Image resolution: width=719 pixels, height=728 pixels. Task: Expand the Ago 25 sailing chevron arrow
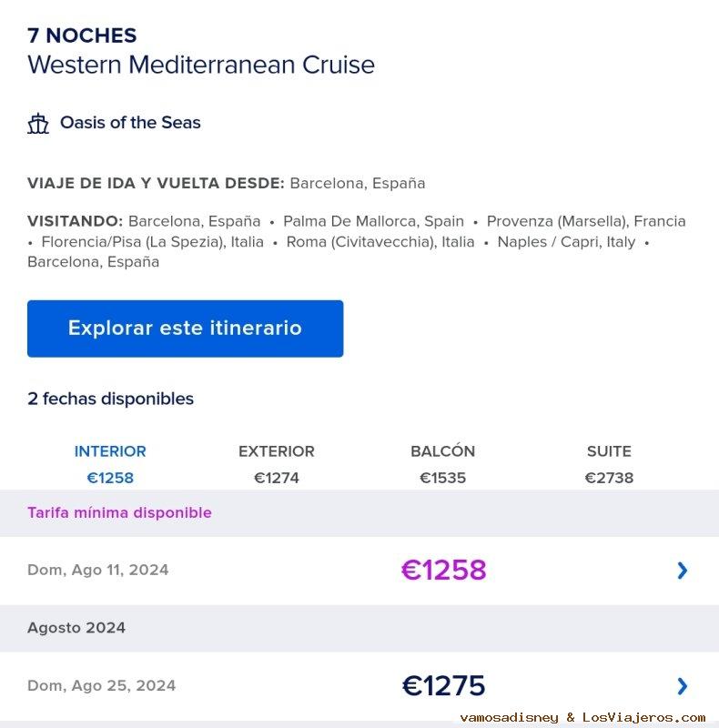click(683, 686)
